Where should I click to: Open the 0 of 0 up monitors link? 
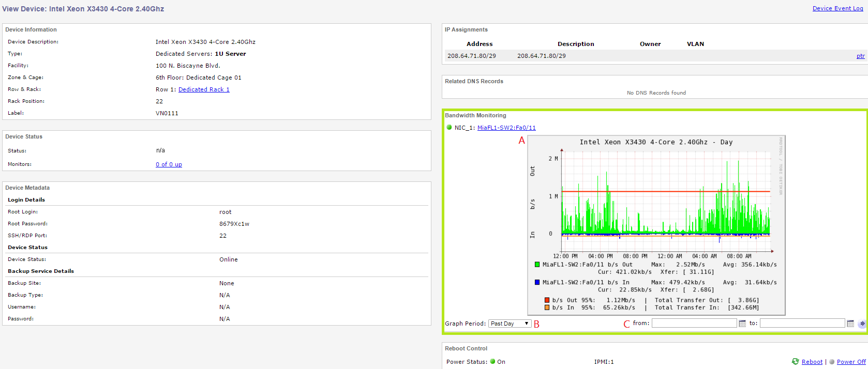[x=169, y=164]
